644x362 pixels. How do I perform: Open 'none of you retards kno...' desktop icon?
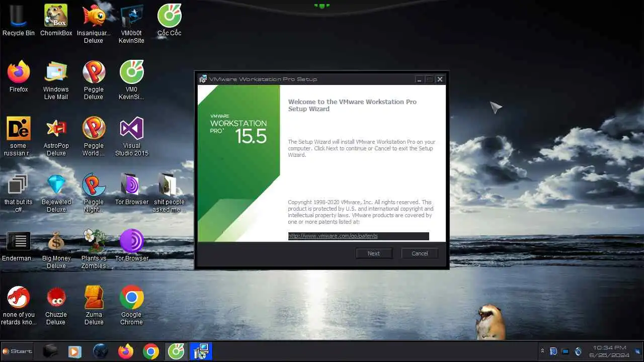[x=19, y=306]
